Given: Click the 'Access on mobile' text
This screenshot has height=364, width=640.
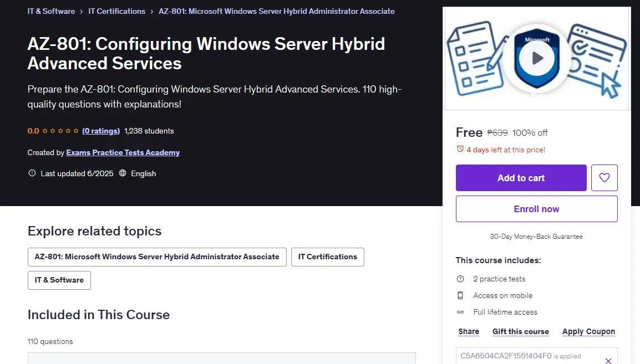Looking at the screenshot, I should point(503,295).
